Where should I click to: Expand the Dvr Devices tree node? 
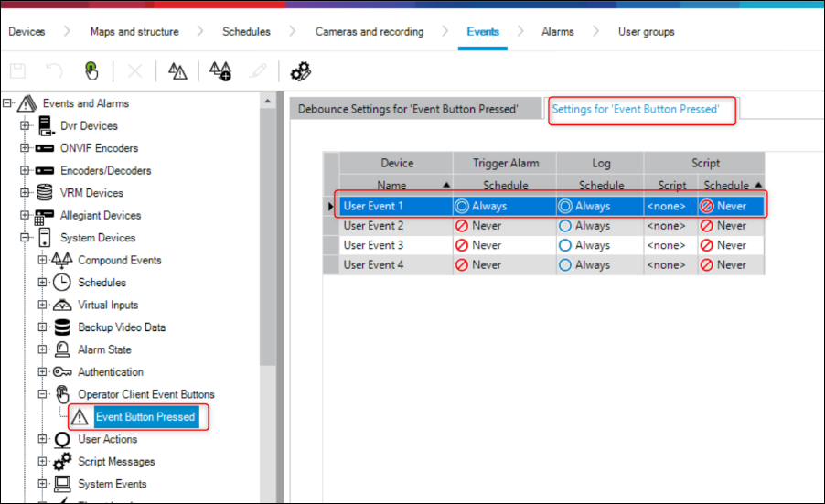coord(25,126)
